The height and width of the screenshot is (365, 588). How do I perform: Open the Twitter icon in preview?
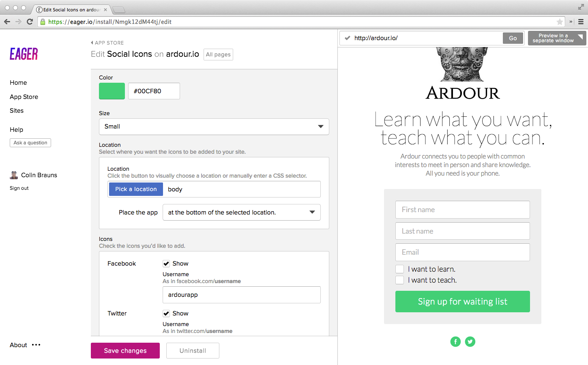pos(470,341)
